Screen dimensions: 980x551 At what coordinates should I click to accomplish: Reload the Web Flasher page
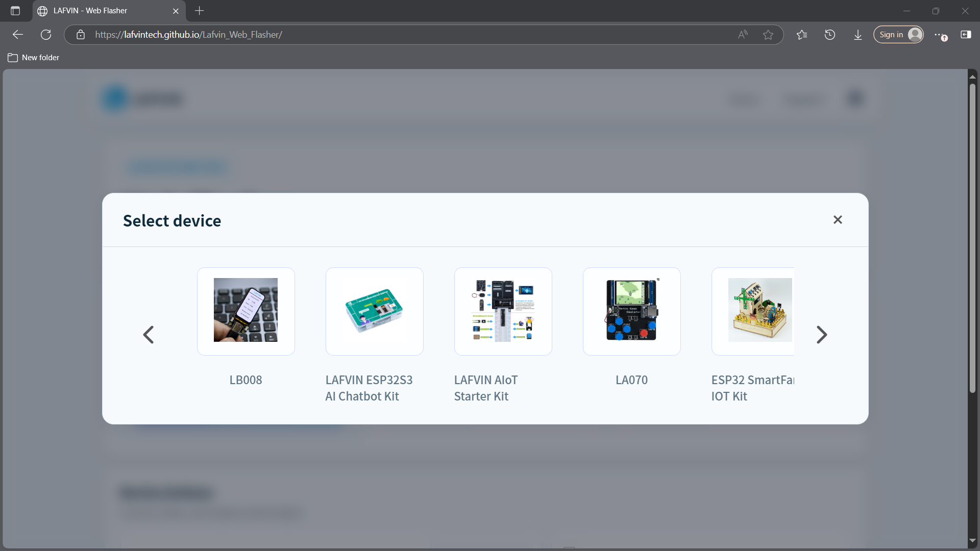46,35
